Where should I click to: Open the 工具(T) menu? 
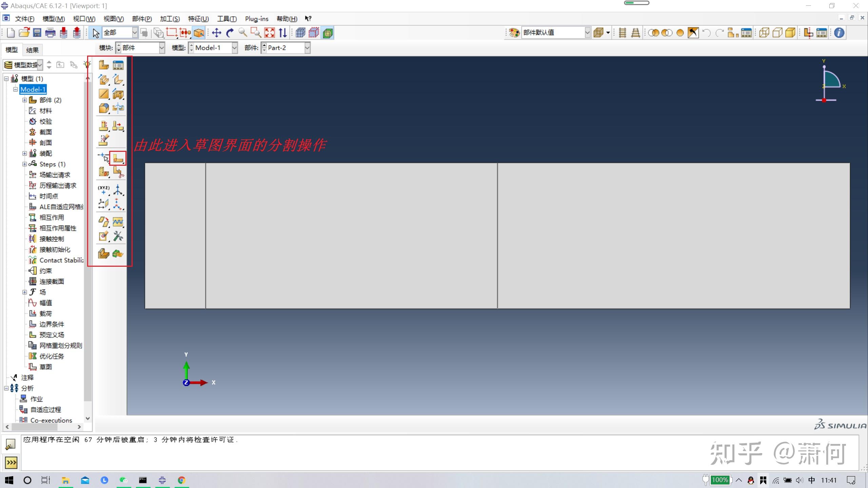[x=227, y=19]
